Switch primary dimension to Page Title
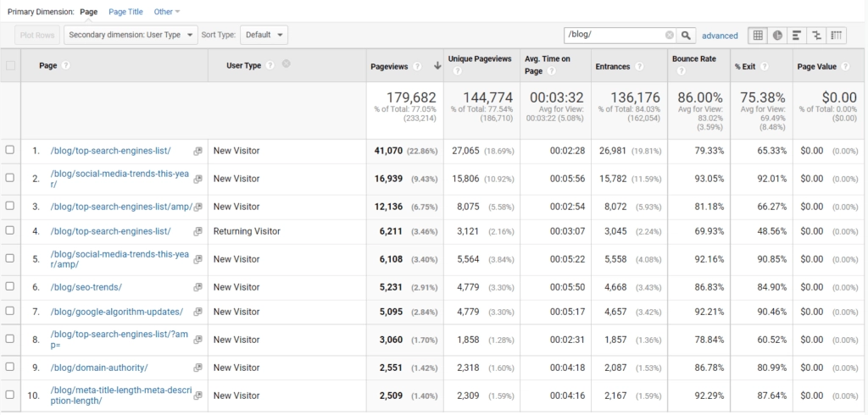868x415 pixels. (125, 12)
